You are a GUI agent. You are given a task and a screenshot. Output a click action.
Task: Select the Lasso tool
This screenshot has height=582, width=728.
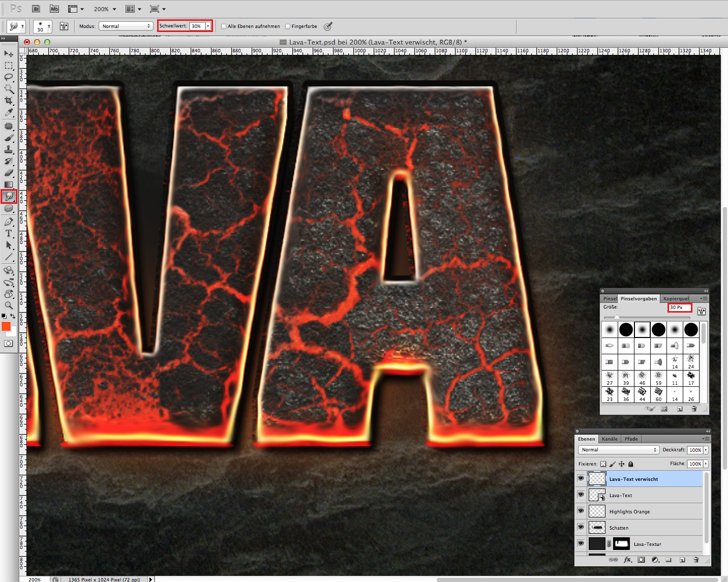9,77
